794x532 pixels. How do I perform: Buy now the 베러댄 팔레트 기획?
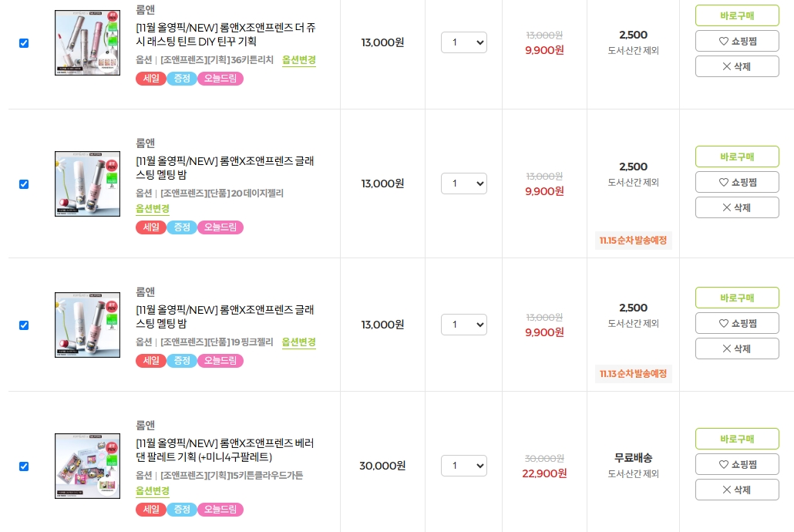coord(737,439)
